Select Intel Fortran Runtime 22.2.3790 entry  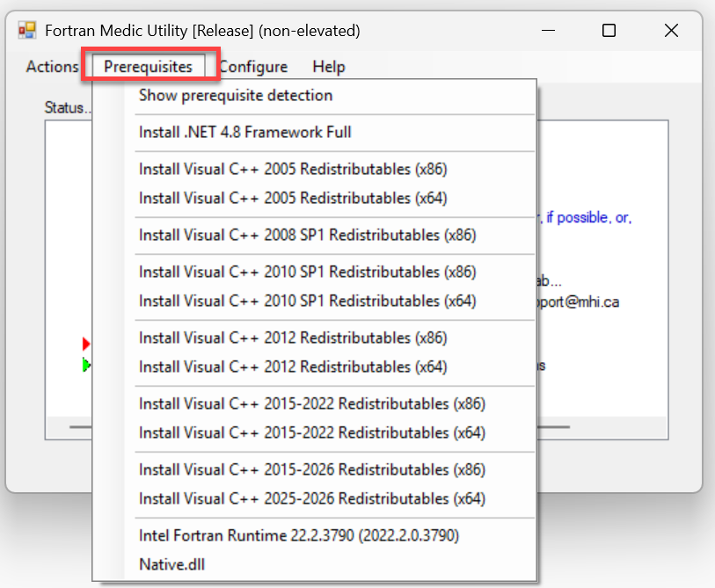pos(314,535)
